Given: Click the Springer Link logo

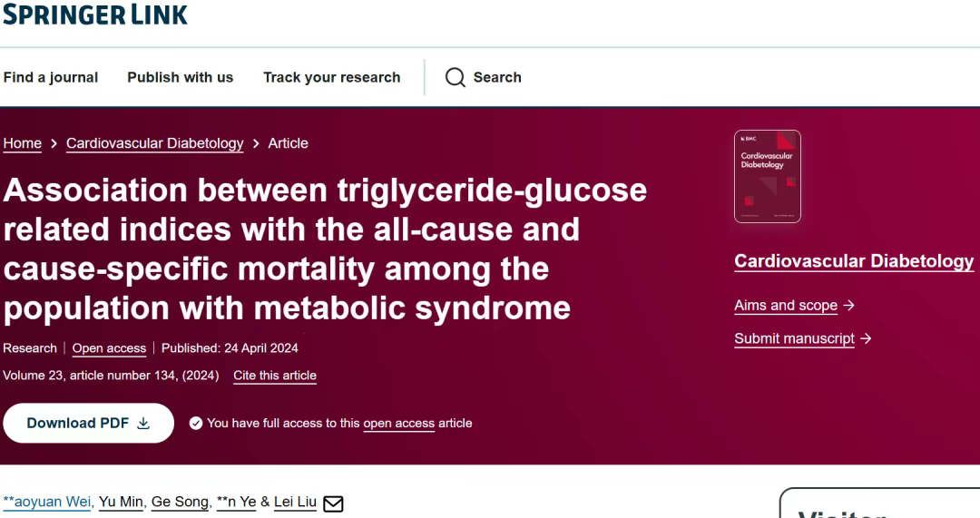Looking at the screenshot, I should (x=95, y=14).
